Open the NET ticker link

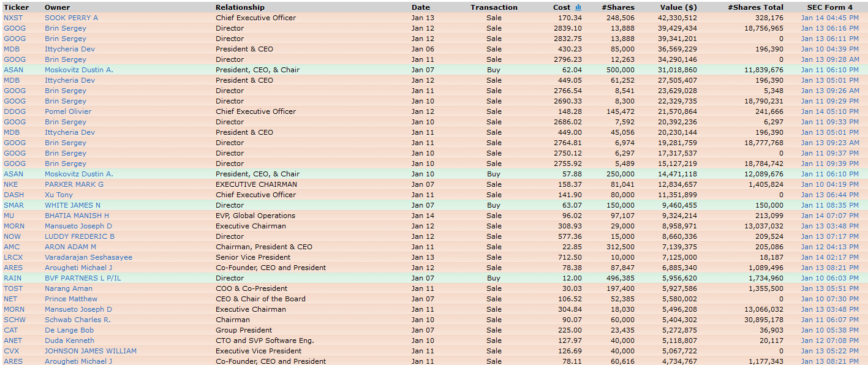coord(11,299)
